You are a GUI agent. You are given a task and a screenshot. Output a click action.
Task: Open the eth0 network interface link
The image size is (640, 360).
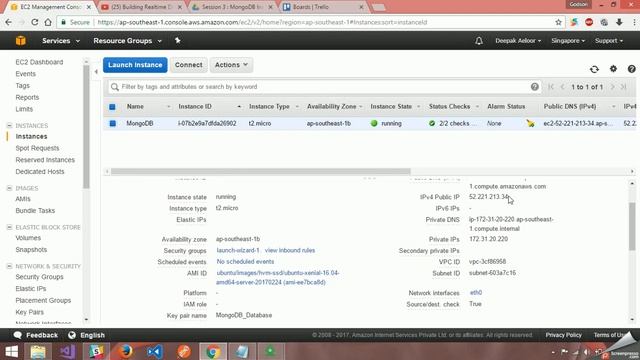coord(476,293)
